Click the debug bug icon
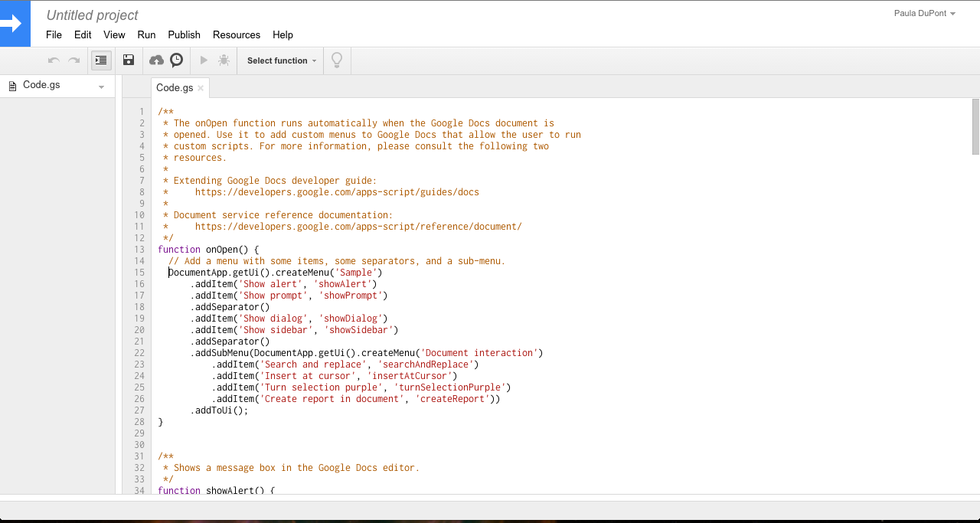 [x=224, y=60]
